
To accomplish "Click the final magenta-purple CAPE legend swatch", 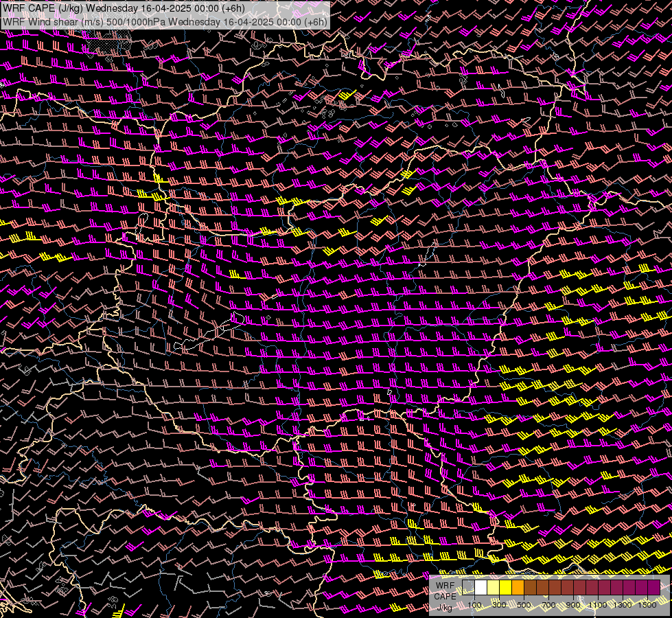I will [653, 587].
